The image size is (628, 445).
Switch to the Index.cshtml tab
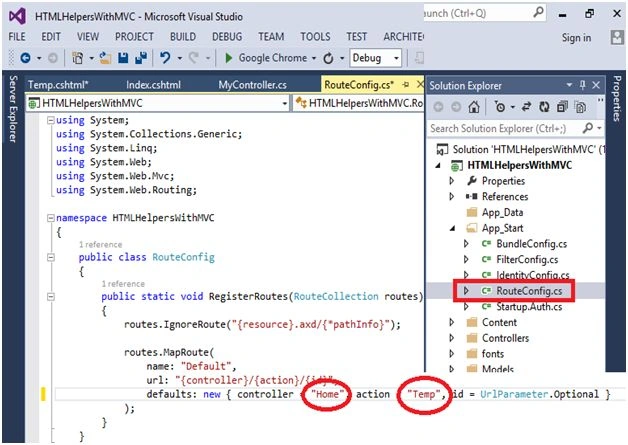153,85
